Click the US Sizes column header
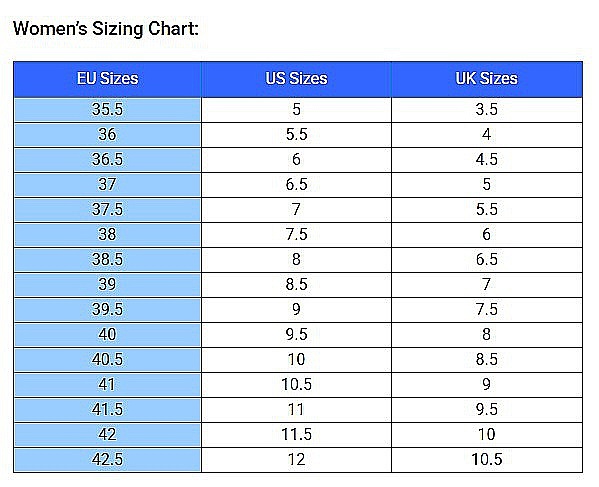Image resolution: width=599 pixels, height=487 pixels. [296, 79]
